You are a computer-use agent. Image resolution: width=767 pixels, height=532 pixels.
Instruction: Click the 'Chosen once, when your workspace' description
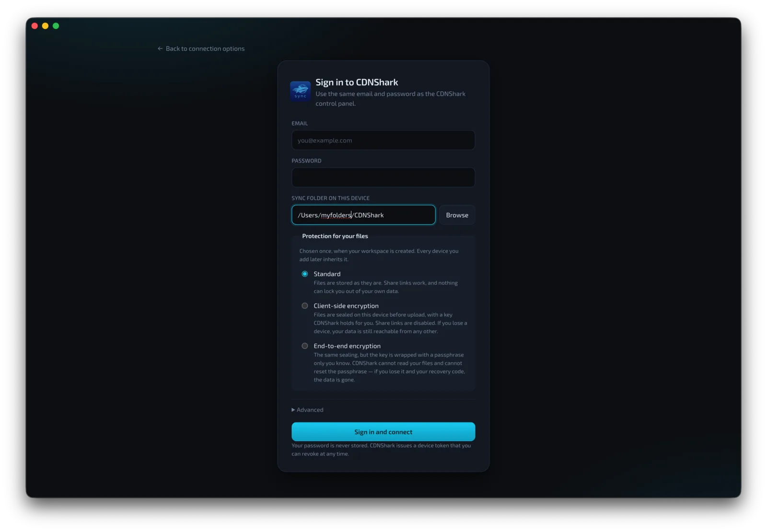click(x=379, y=255)
